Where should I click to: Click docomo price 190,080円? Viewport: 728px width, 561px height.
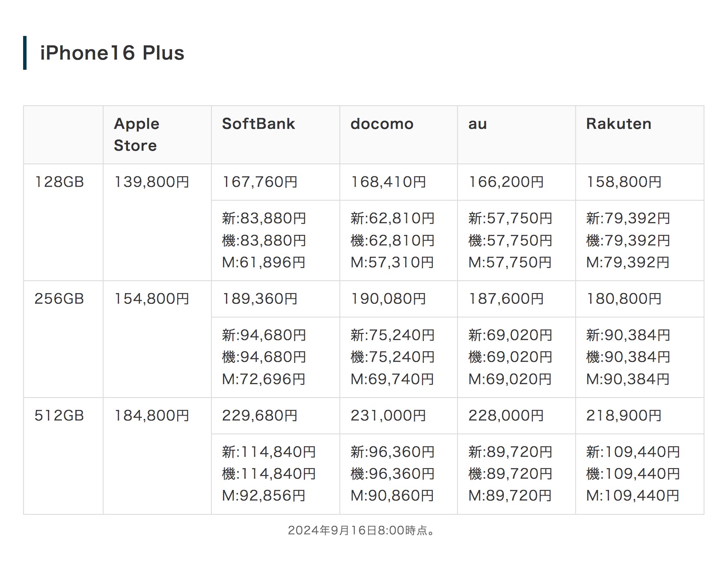click(388, 299)
